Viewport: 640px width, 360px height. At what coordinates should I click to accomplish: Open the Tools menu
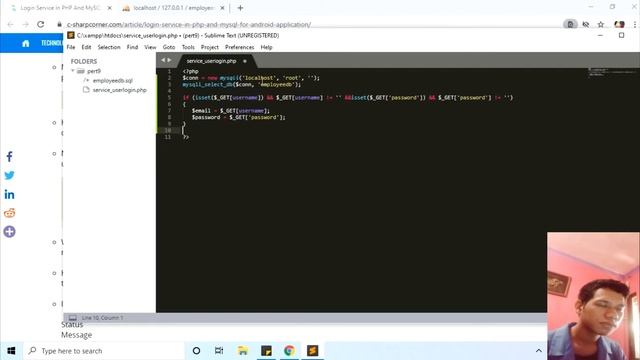(x=188, y=47)
